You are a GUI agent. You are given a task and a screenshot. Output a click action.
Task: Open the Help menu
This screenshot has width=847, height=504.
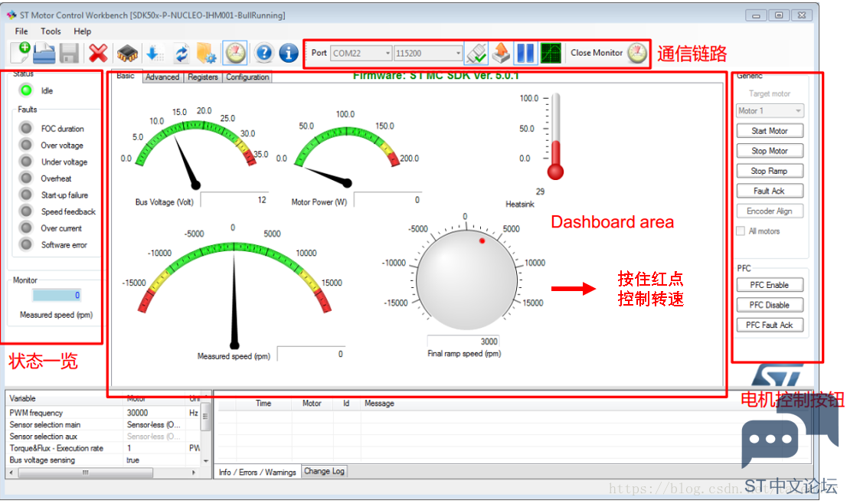pyautogui.click(x=82, y=31)
